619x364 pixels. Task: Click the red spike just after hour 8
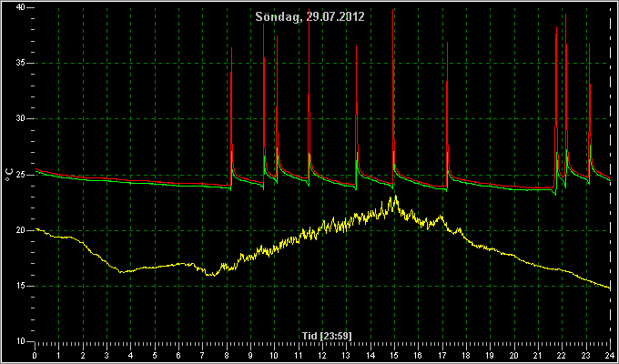click(232, 49)
